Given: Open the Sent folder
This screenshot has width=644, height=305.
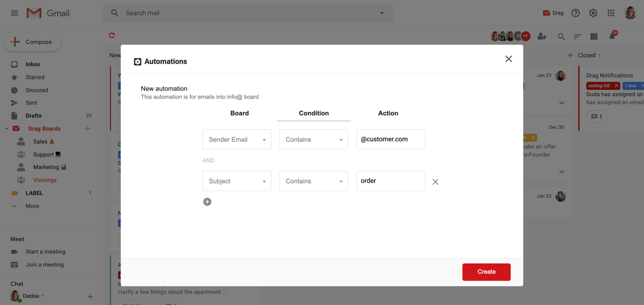Looking at the screenshot, I should 31,103.
